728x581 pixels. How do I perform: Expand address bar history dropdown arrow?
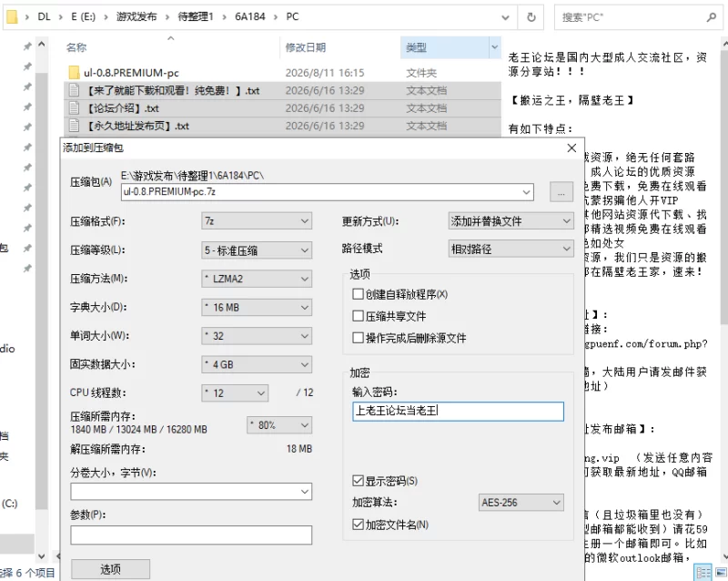(505, 17)
